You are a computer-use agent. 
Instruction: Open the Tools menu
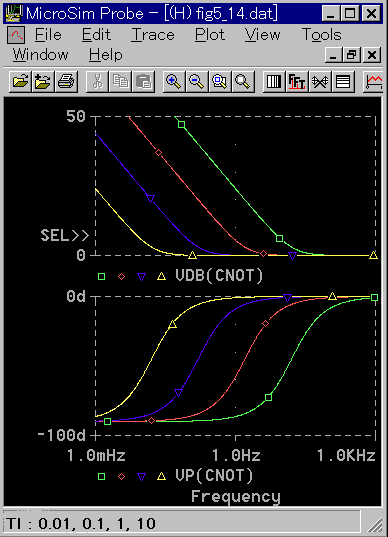pyautogui.click(x=322, y=35)
